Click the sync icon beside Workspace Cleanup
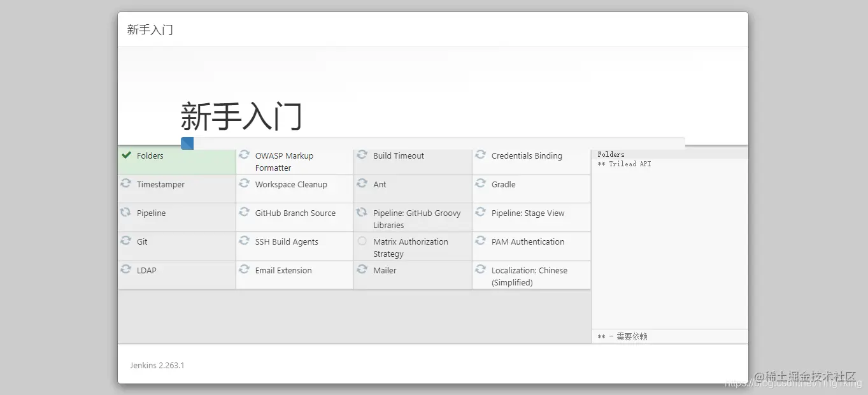The image size is (868, 395). tap(244, 183)
